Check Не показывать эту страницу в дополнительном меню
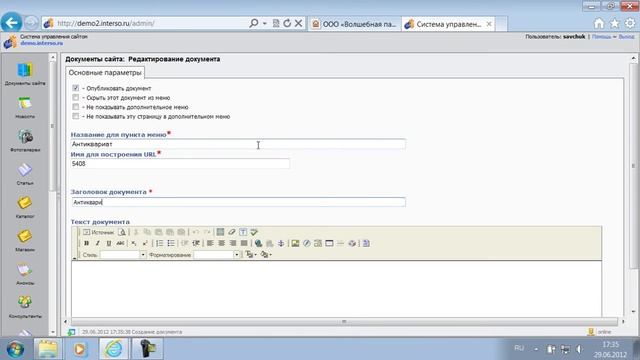Screen dimensions: 640x360 pos(76,116)
